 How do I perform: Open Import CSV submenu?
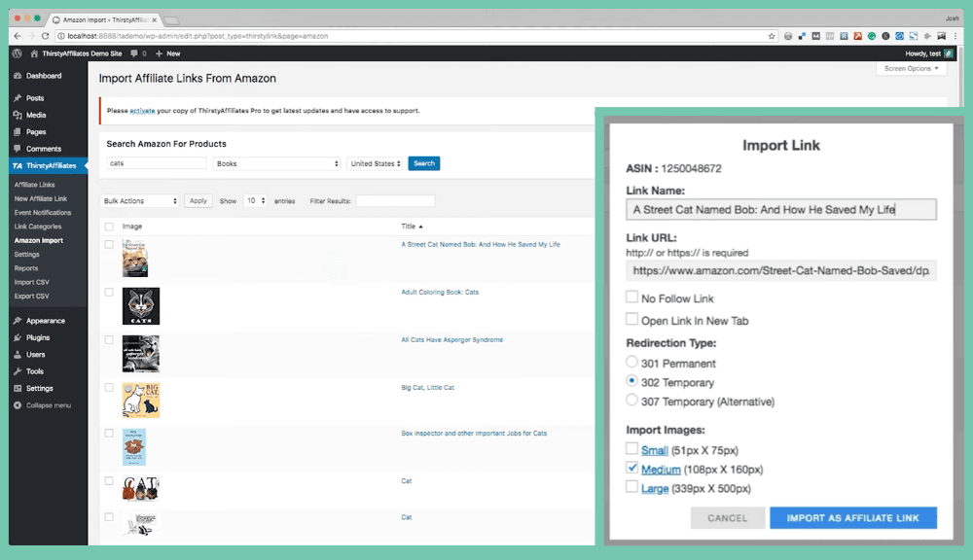tap(32, 282)
